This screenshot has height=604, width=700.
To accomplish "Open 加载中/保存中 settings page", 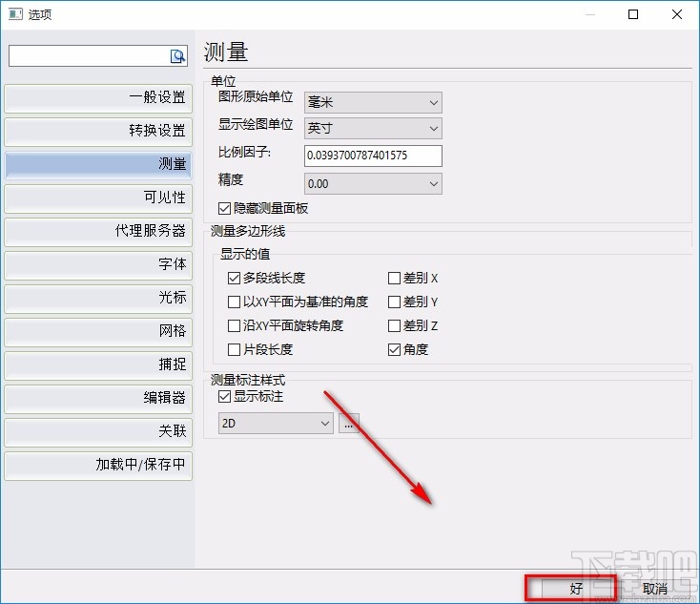I will 98,465.
